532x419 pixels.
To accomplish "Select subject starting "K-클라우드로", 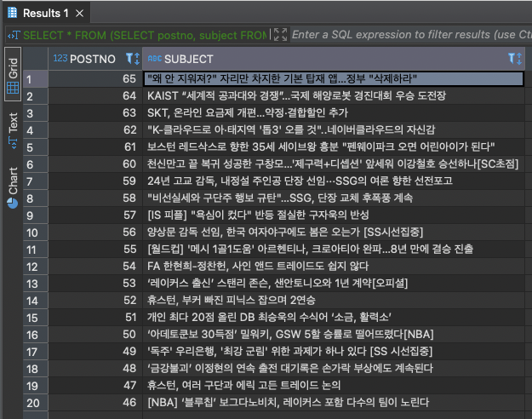I will pyautogui.click(x=334, y=129).
